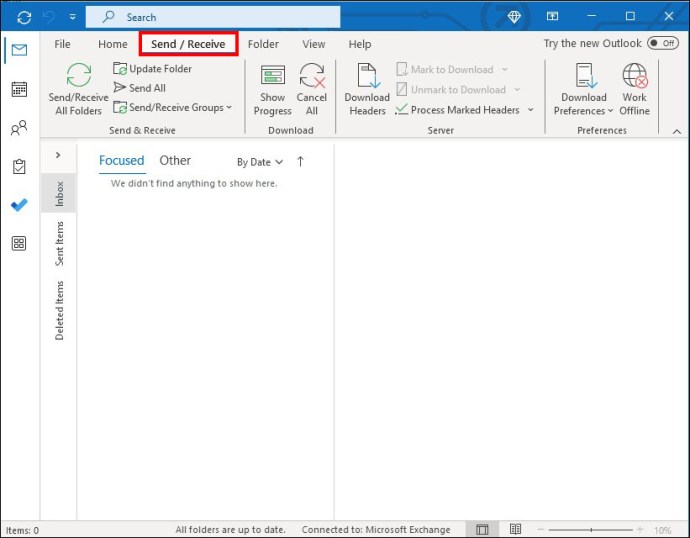Switch to the Home tab

pyautogui.click(x=113, y=44)
